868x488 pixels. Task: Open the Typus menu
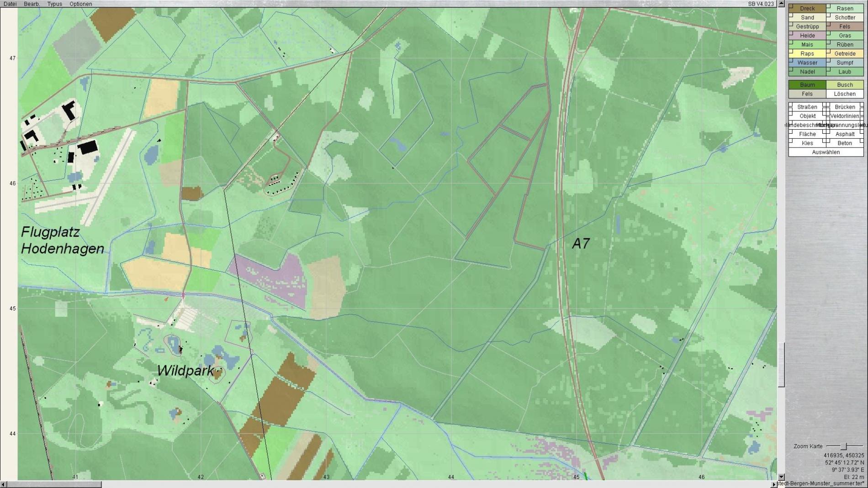pos(54,4)
